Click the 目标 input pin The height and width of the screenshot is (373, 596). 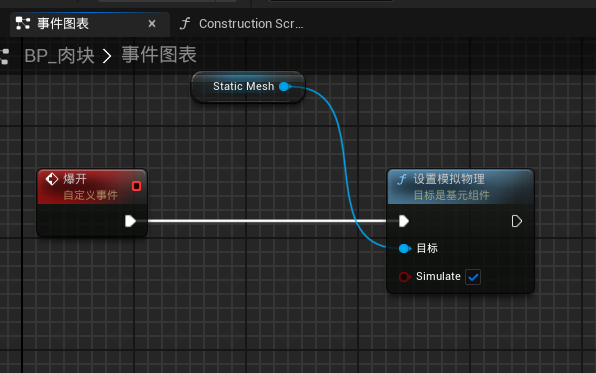coord(405,249)
